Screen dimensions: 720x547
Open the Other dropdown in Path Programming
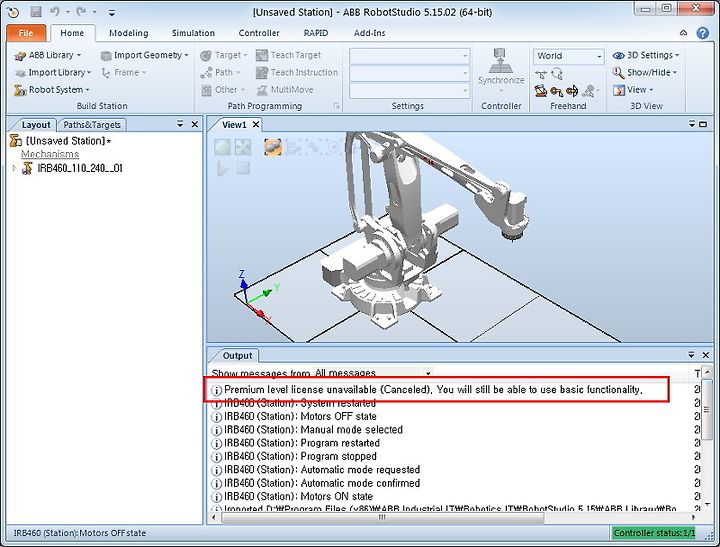click(x=223, y=90)
